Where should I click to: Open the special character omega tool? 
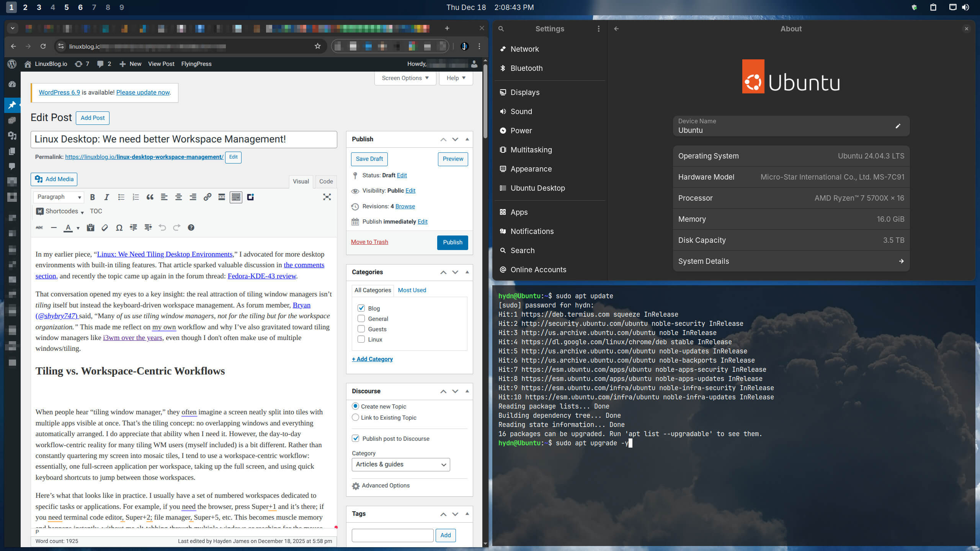click(119, 228)
